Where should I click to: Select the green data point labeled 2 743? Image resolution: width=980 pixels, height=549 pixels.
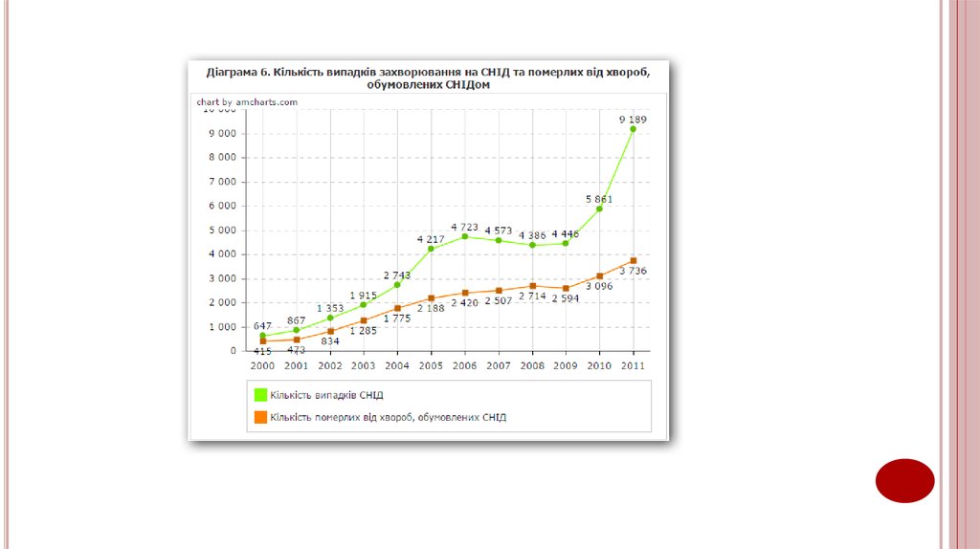[397, 284]
